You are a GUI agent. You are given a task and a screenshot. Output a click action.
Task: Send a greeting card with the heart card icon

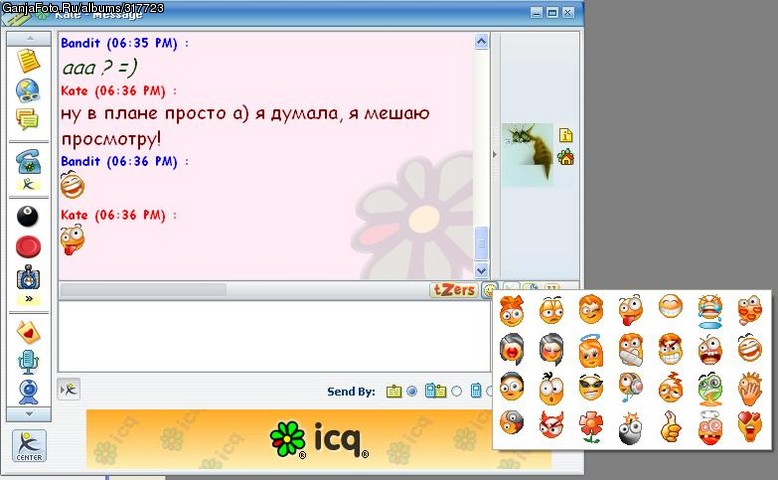28,332
